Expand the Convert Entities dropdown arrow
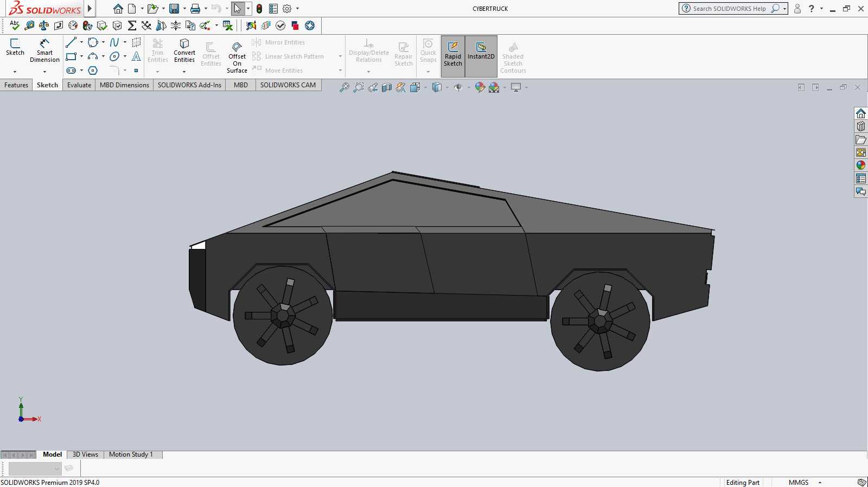This screenshot has height=487, width=868. pos(184,72)
